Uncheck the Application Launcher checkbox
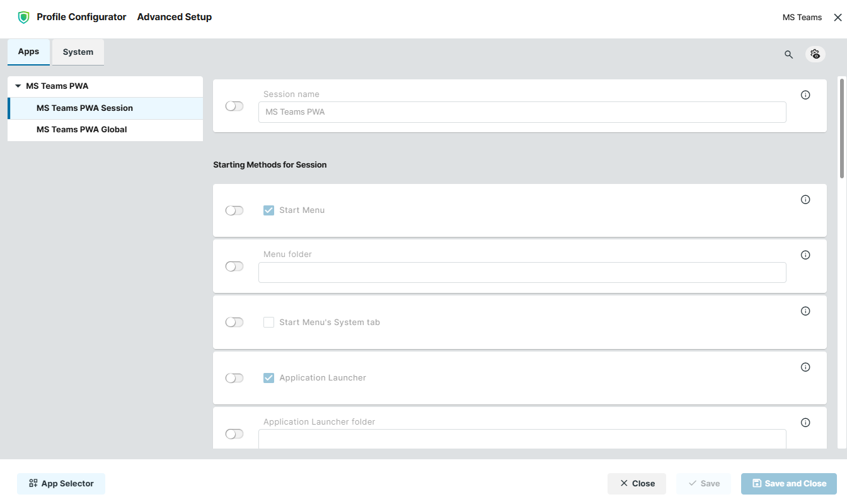This screenshot has width=847, height=504. [x=268, y=378]
